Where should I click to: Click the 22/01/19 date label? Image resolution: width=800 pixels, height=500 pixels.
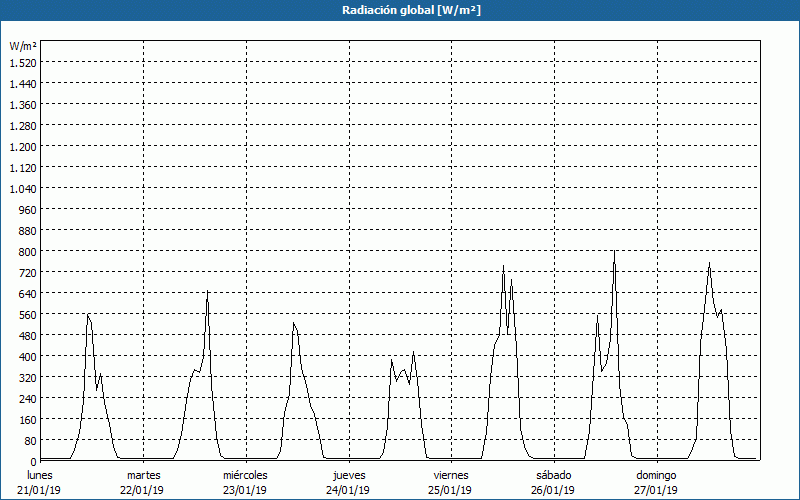click(x=142, y=490)
